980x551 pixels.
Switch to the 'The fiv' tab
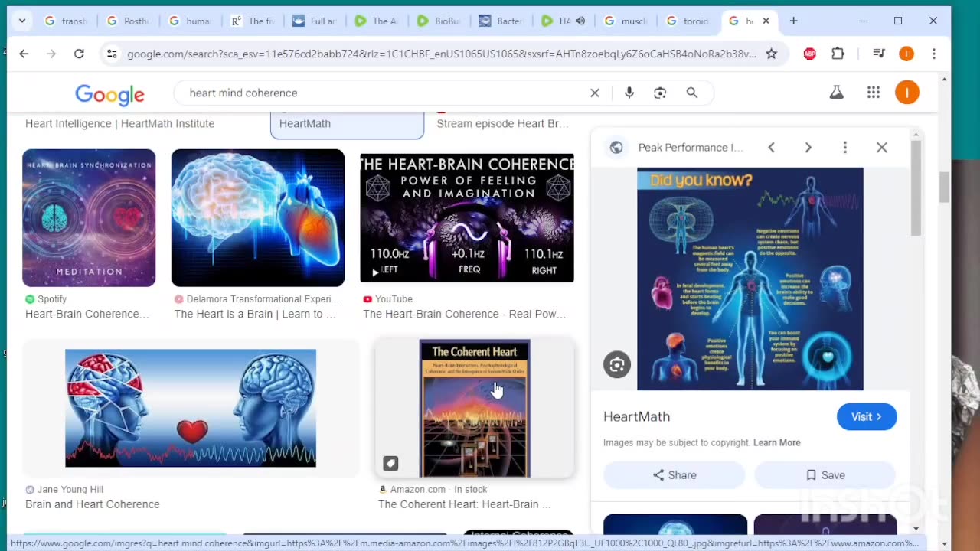click(x=254, y=21)
